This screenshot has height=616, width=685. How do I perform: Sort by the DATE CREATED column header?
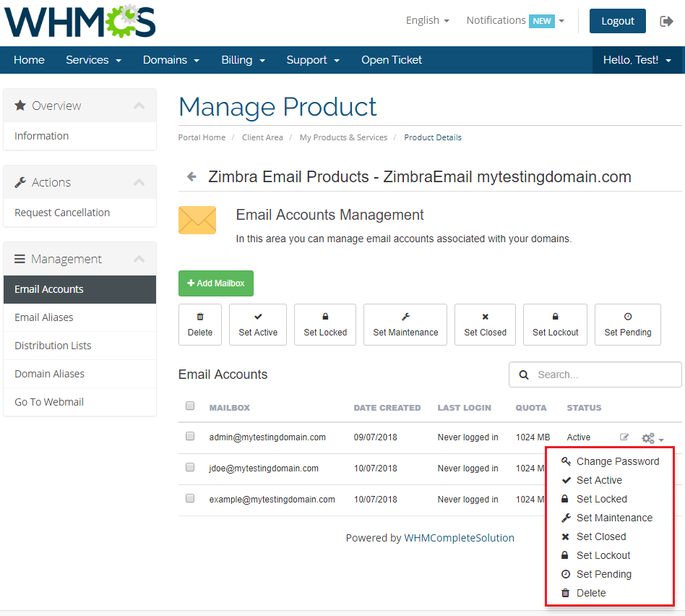click(x=387, y=408)
